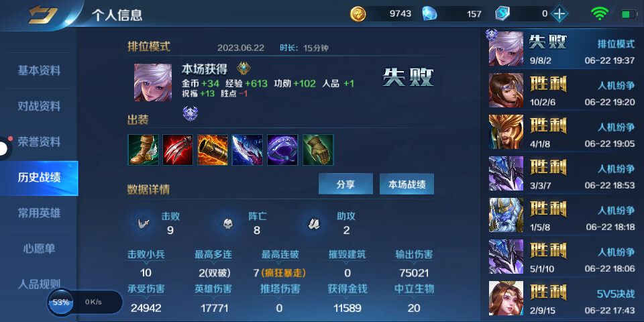Open the 基本资料 tab
Viewport: 644px width, 322px height.
pos(39,70)
